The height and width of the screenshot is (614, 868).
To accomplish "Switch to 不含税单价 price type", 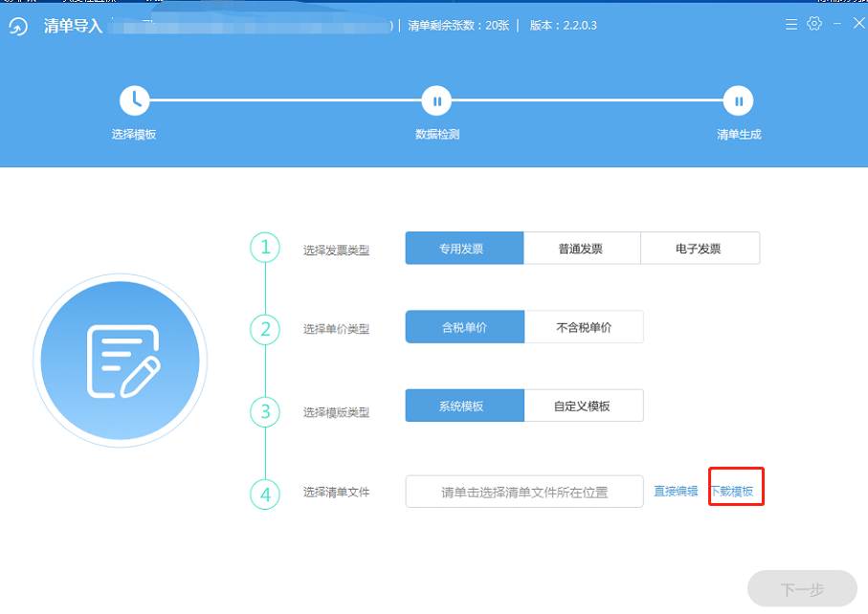I will click(x=584, y=327).
